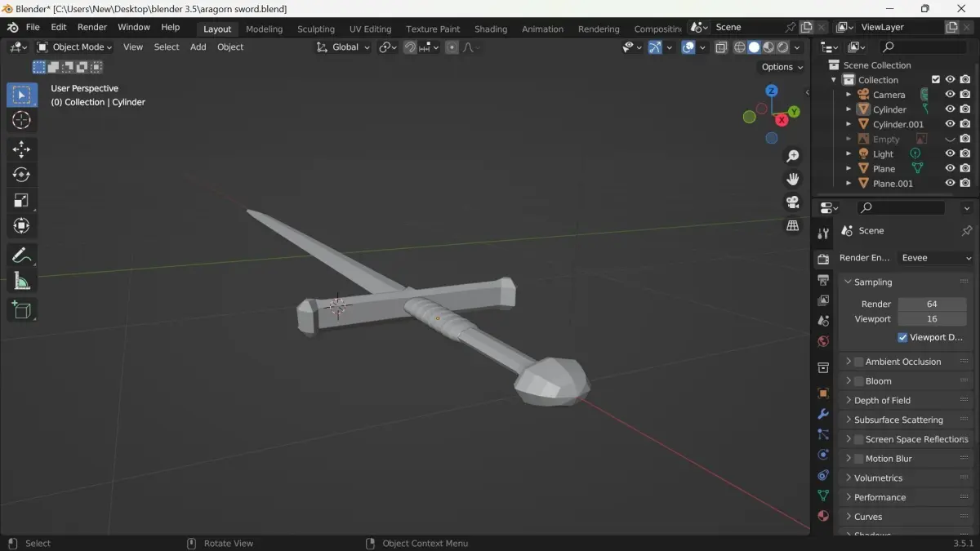Collapse the Collection in the outliner

(834, 80)
